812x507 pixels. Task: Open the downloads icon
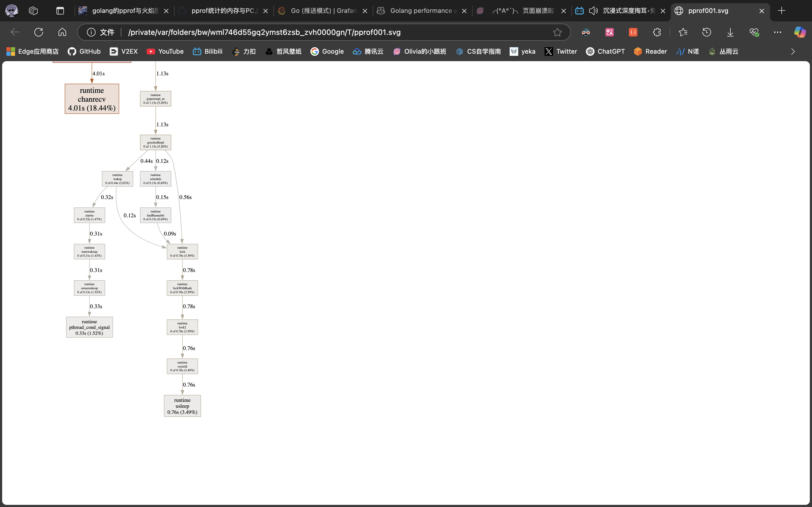point(730,32)
